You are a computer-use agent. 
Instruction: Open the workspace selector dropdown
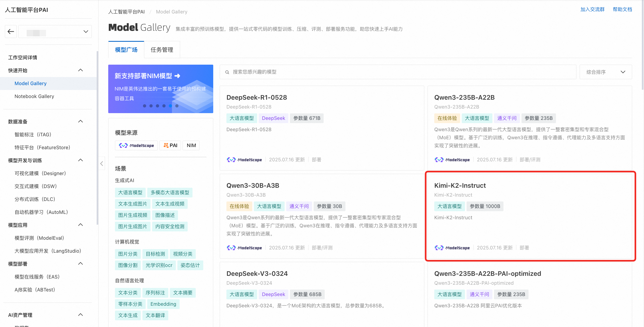[x=55, y=32]
